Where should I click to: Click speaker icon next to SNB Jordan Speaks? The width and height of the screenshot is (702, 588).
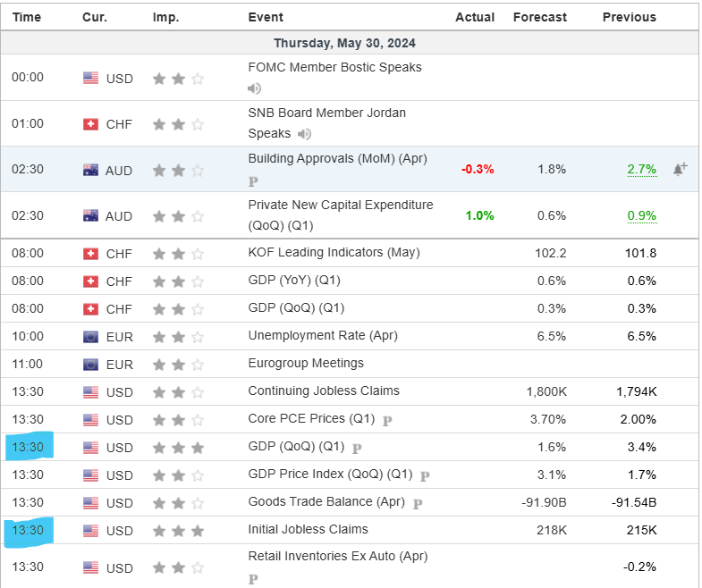click(305, 134)
